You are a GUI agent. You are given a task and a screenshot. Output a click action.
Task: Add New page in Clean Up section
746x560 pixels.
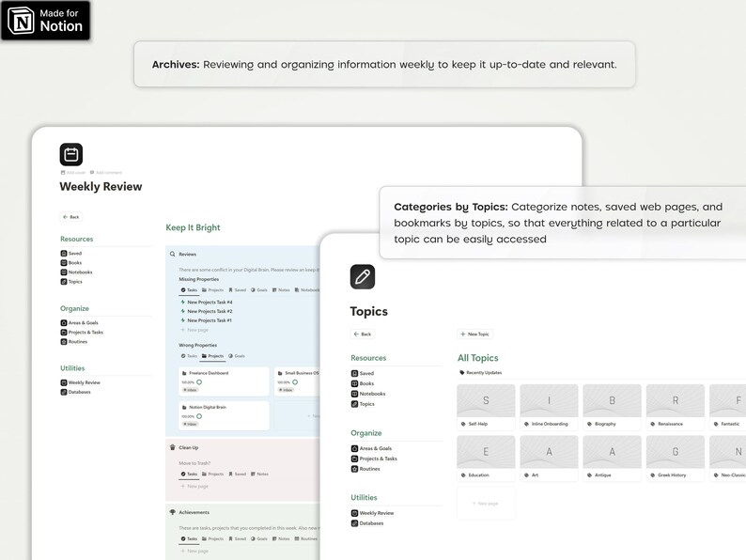(194, 487)
